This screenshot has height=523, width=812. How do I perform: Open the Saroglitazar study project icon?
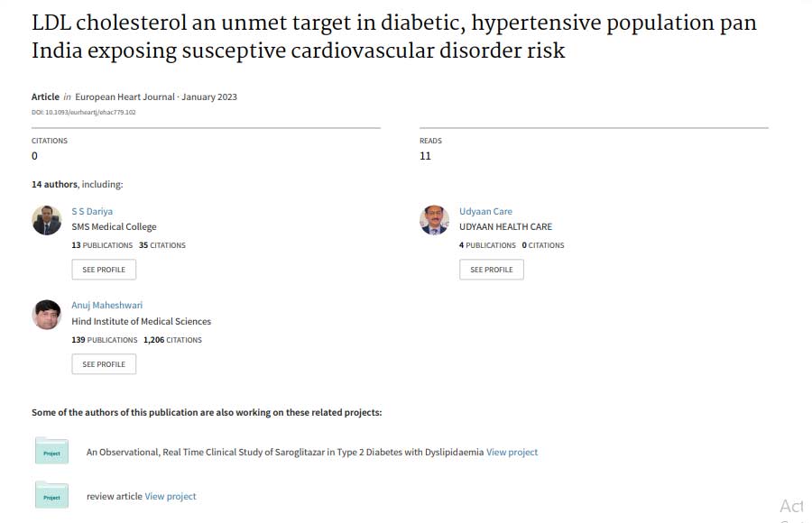pos(51,452)
